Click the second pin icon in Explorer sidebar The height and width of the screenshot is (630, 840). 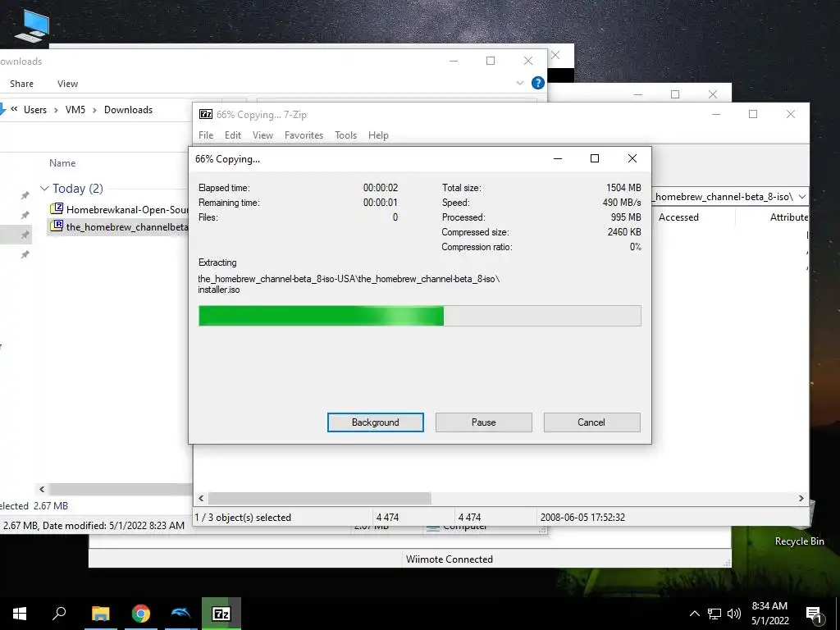(25, 216)
